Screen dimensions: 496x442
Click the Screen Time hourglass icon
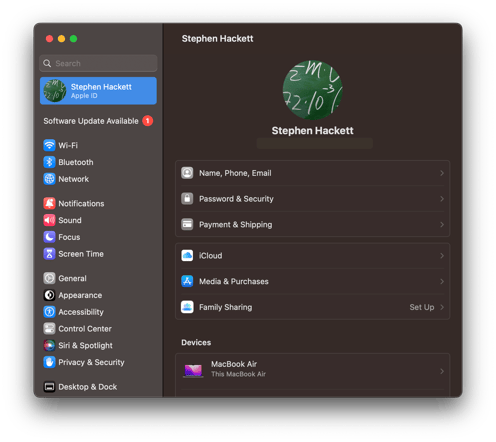tap(49, 254)
